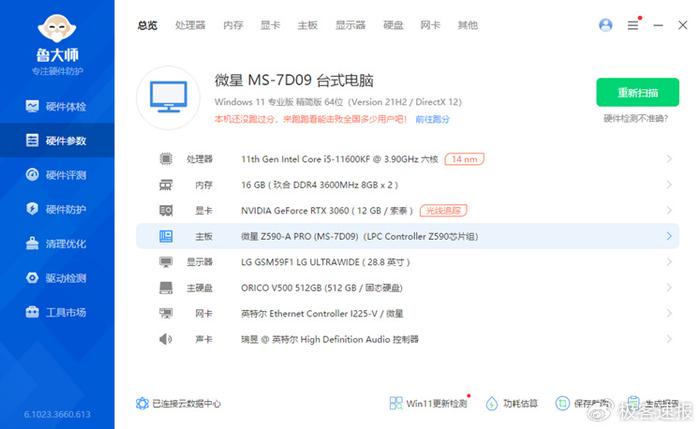This screenshot has height=429, width=700.
Task: Open the 硬件体检 sidebar section
Action: point(56,106)
